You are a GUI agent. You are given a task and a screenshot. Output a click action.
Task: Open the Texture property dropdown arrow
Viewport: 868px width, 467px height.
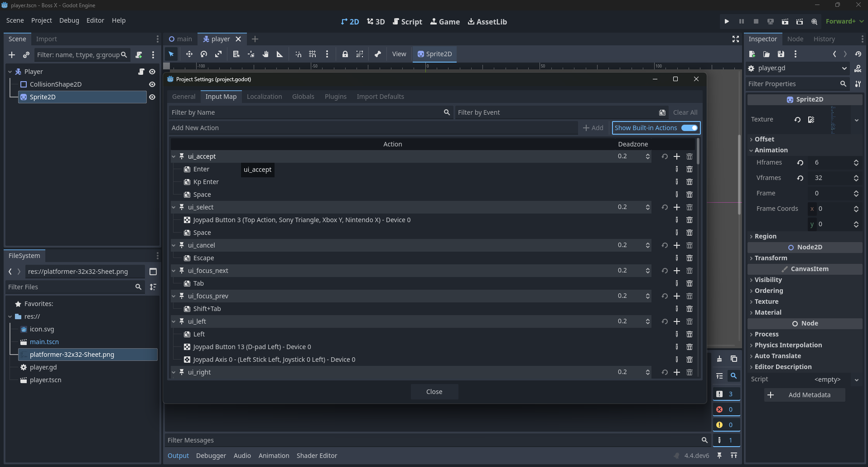pyautogui.click(x=856, y=120)
